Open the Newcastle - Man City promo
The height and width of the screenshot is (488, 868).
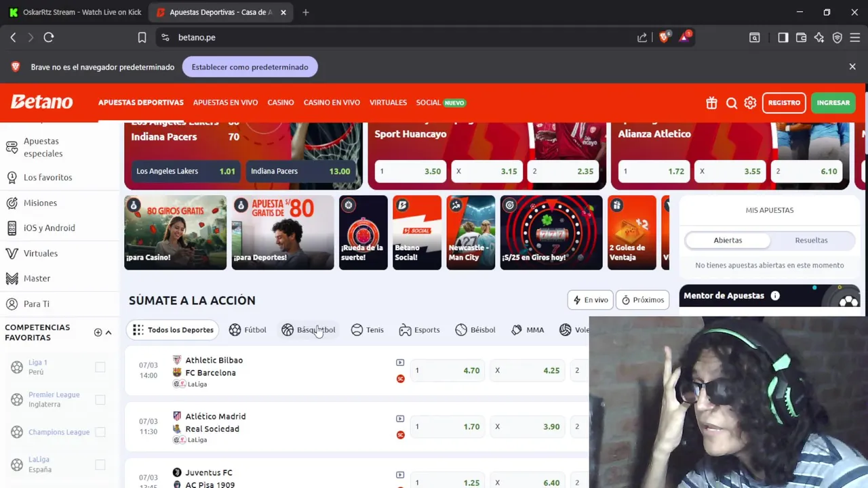pyautogui.click(x=471, y=232)
